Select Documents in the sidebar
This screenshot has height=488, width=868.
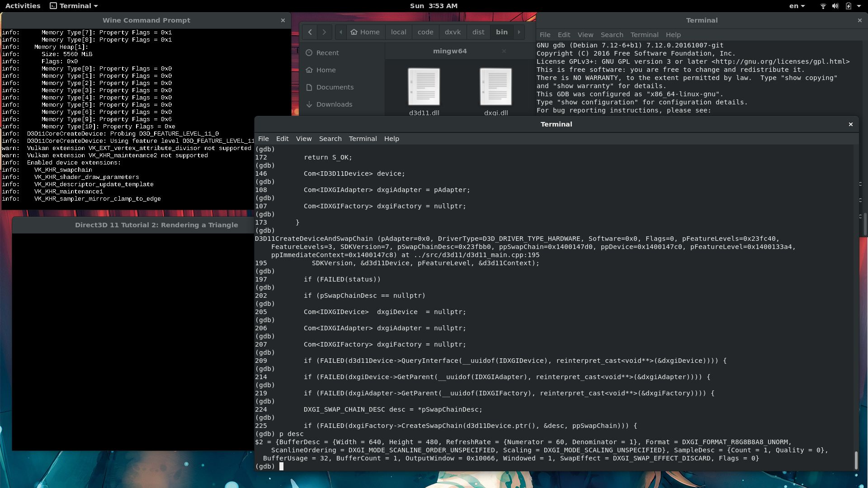[x=335, y=87]
